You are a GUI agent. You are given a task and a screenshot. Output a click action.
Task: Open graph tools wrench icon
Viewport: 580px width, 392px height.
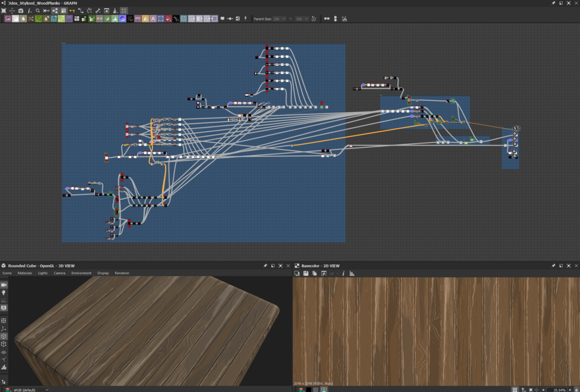[x=98, y=11]
